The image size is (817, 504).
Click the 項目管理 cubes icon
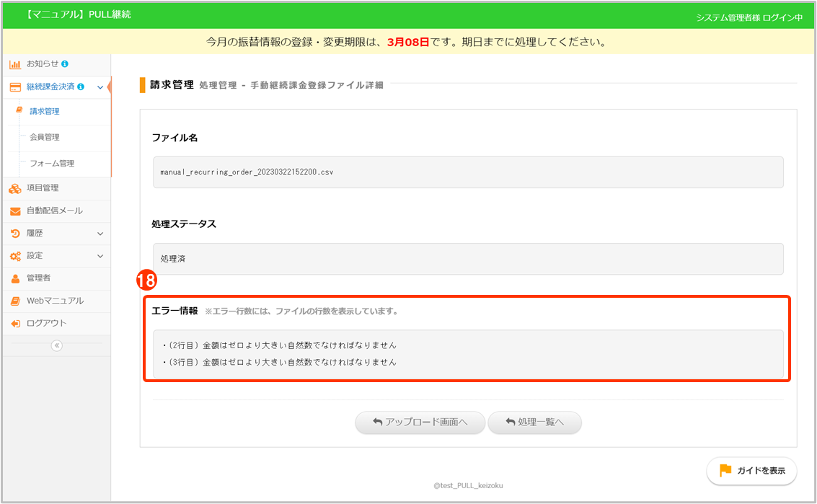coord(14,188)
